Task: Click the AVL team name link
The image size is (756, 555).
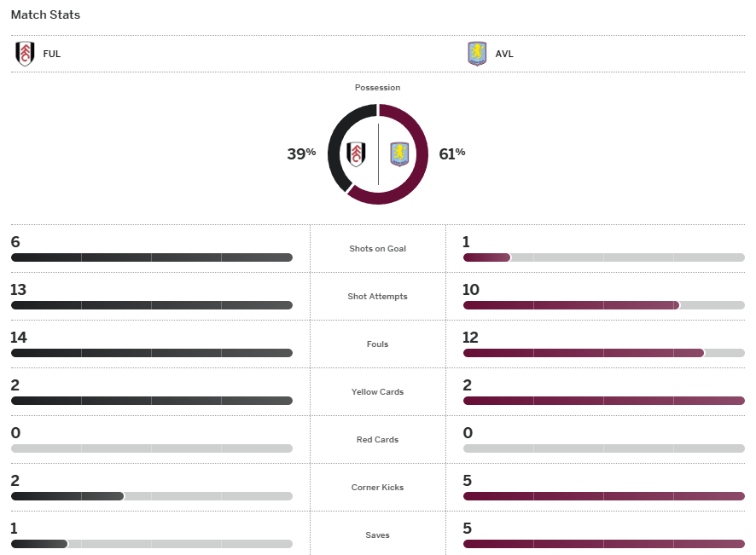Action: (504, 54)
